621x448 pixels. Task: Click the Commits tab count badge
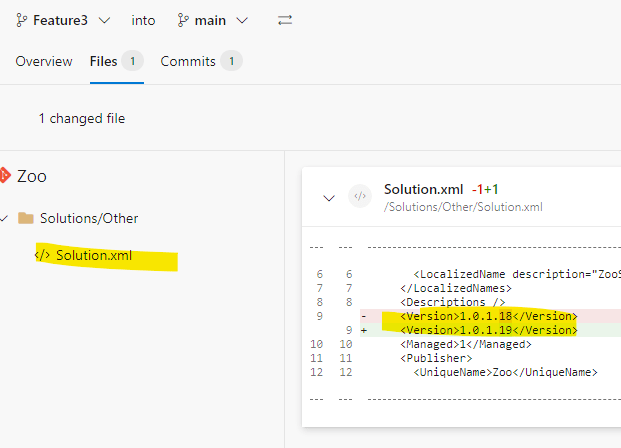point(231,61)
